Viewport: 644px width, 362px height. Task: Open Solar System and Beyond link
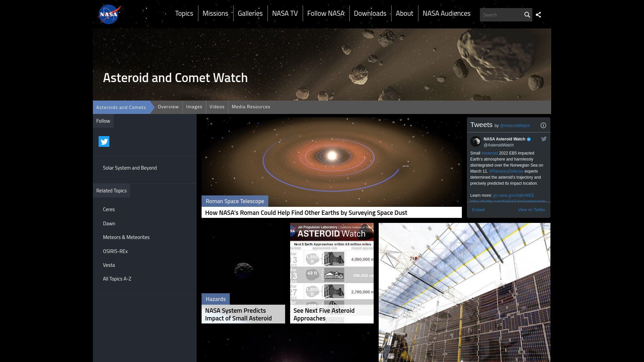click(x=130, y=168)
